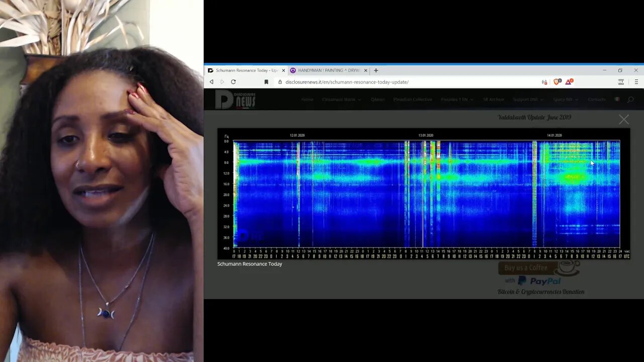Image resolution: width=644 pixels, height=362 pixels.
Task: Go forward in browser history
Action: tap(222, 82)
